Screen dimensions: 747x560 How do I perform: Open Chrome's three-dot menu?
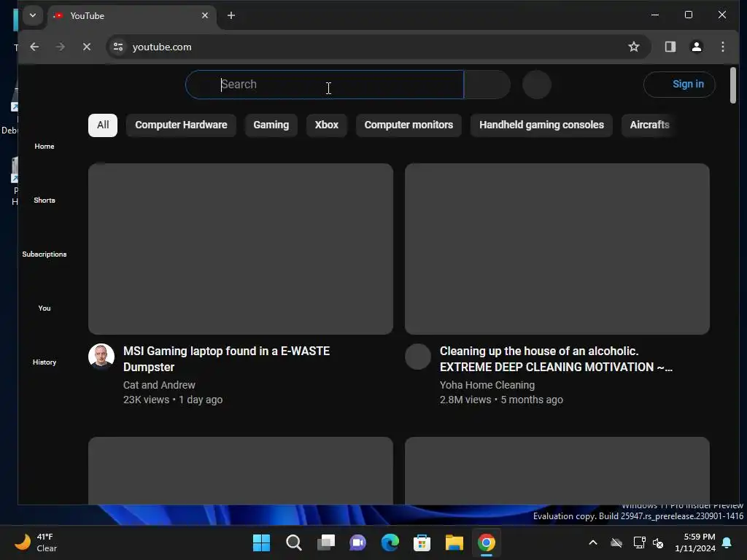[x=723, y=47]
